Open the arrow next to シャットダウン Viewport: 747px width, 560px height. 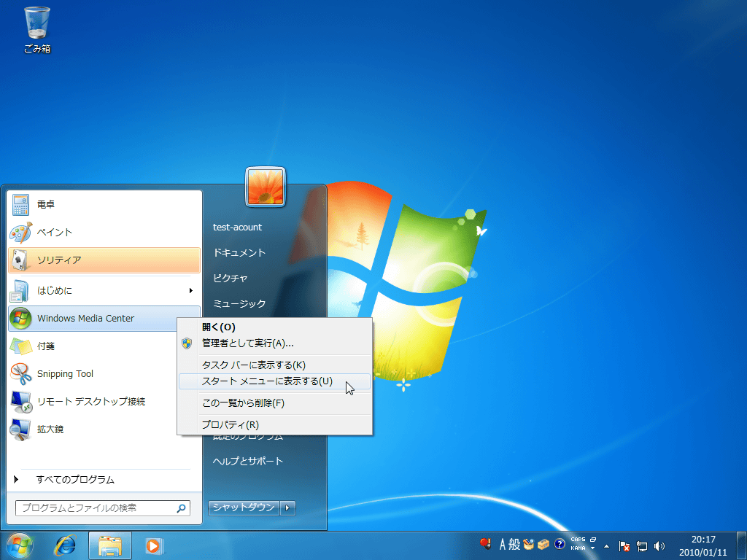287,508
